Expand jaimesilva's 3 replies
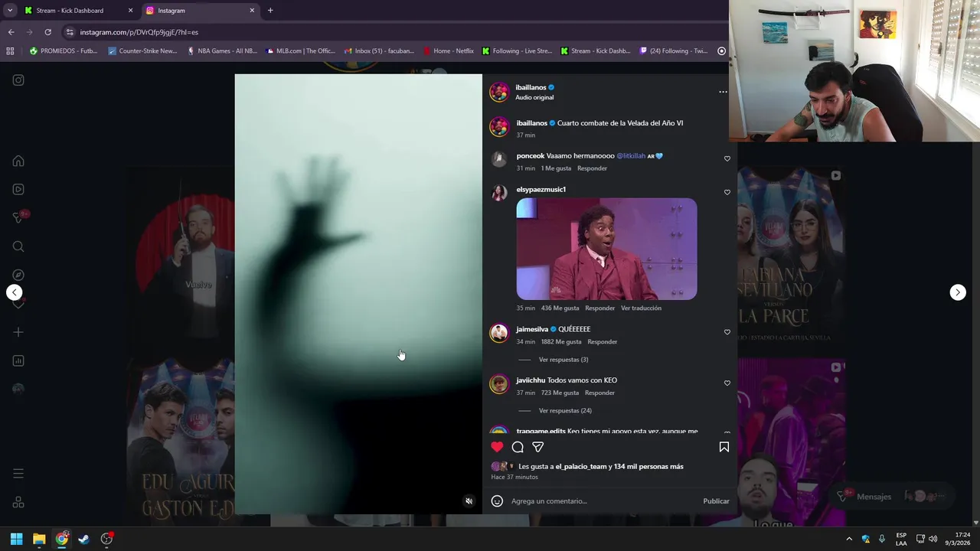The image size is (980, 551). [x=563, y=360]
